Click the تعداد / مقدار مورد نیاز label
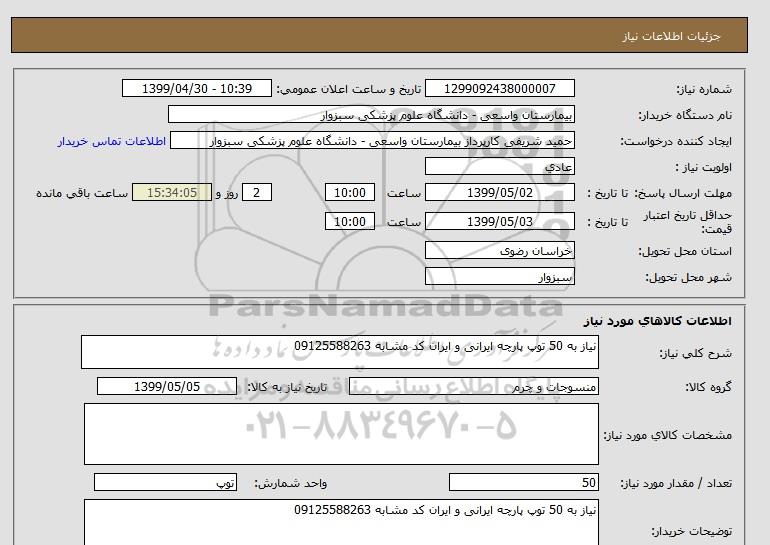This screenshot has height=545, width=770. [676, 484]
